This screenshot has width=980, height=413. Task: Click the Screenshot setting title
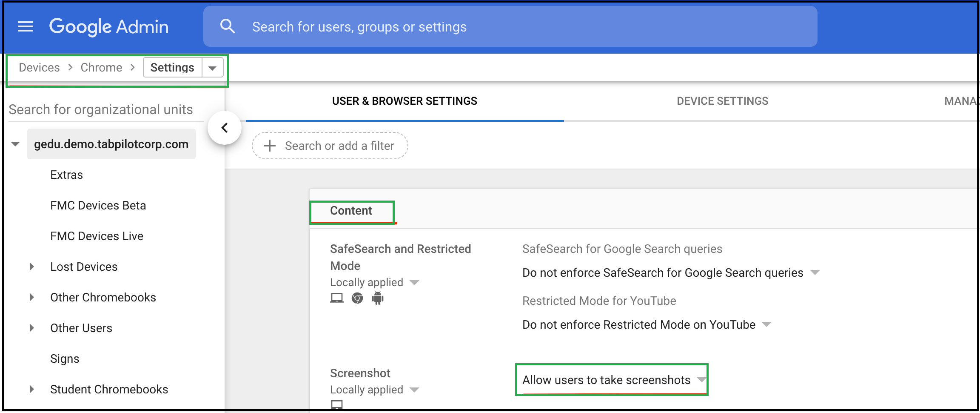(x=360, y=373)
